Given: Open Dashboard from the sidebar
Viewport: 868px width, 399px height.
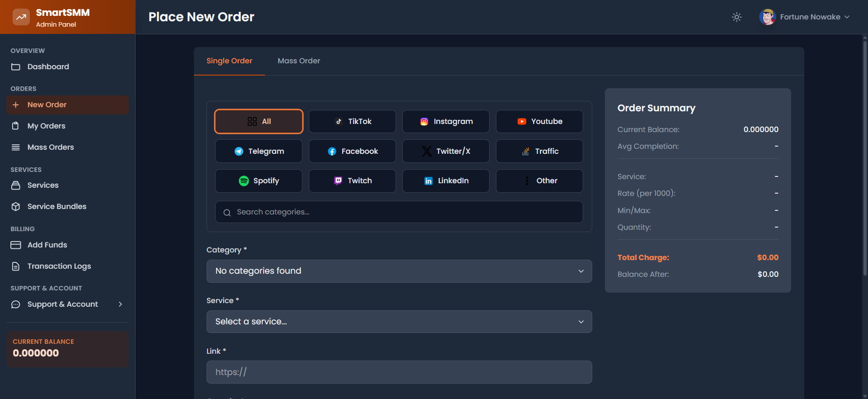Looking at the screenshot, I should pyautogui.click(x=67, y=67).
